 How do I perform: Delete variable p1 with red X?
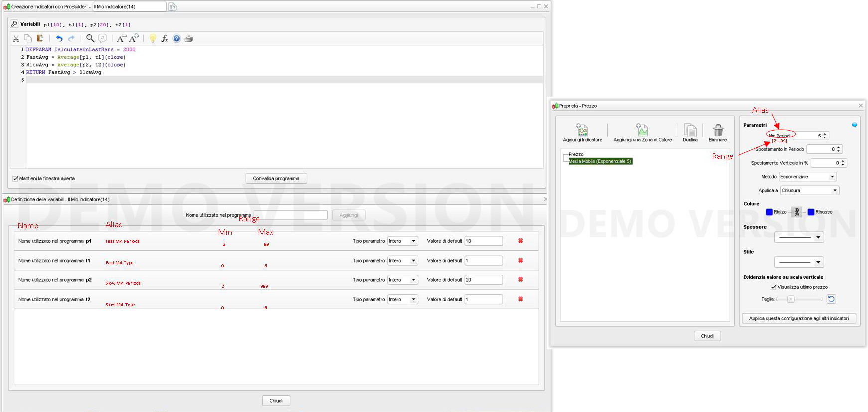click(521, 241)
